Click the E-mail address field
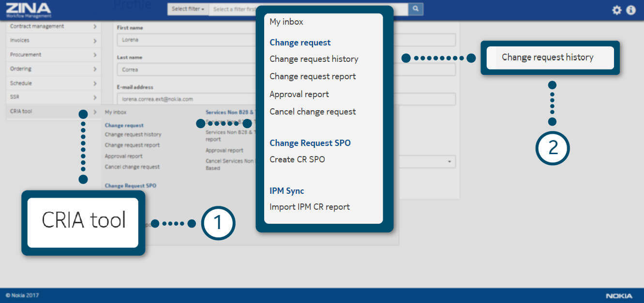644x303 pixels. [184, 99]
